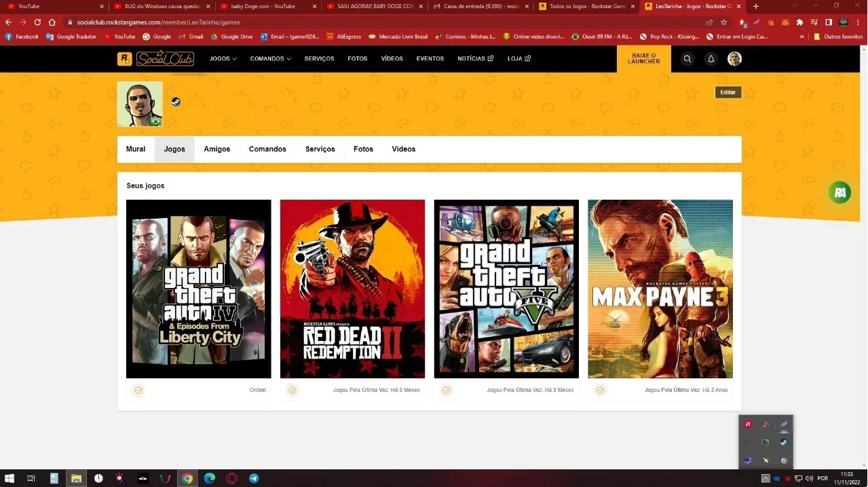Viewport: 868px width, 487px height.
Task: Click the CJ profile picture
Action: [x=140, y=104]
